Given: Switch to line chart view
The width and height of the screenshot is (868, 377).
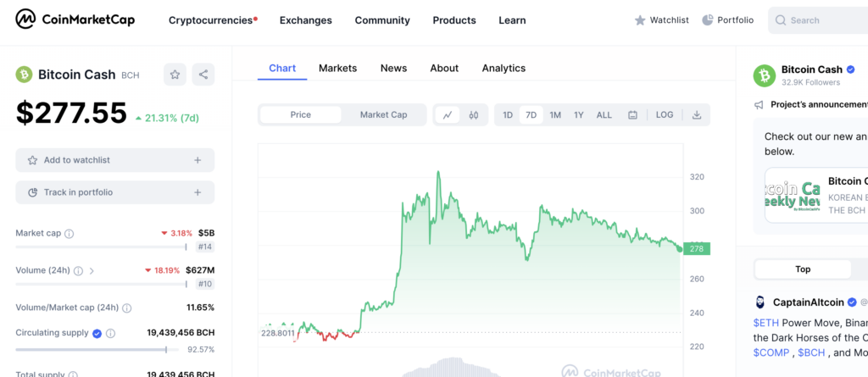Looking at the screenshot, I should (448, 114).
